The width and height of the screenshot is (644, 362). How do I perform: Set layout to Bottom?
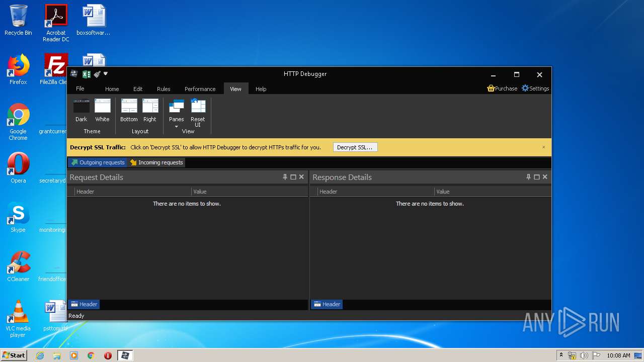point(129,111)
